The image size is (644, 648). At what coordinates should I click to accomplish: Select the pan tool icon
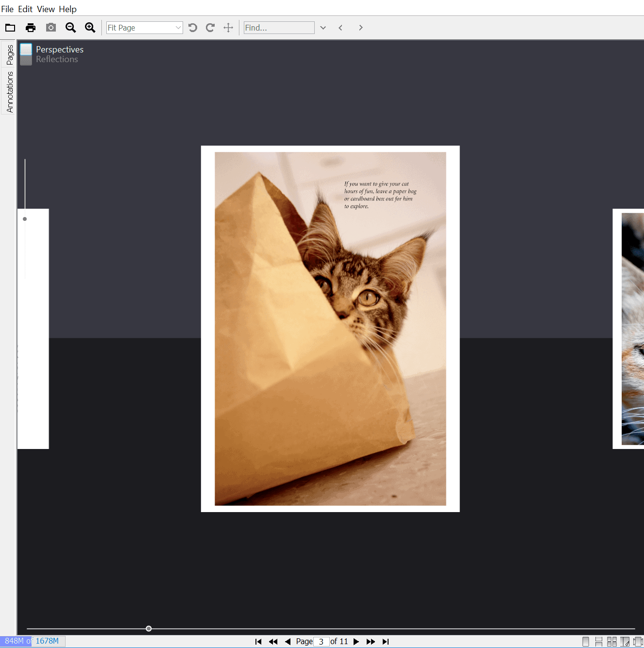pyautogui.click(x=228, y=28)
